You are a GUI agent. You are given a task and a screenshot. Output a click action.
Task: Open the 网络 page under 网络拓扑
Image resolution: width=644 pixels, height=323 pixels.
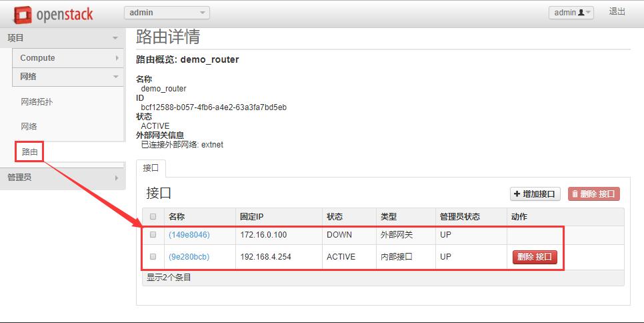pos(29,127)
